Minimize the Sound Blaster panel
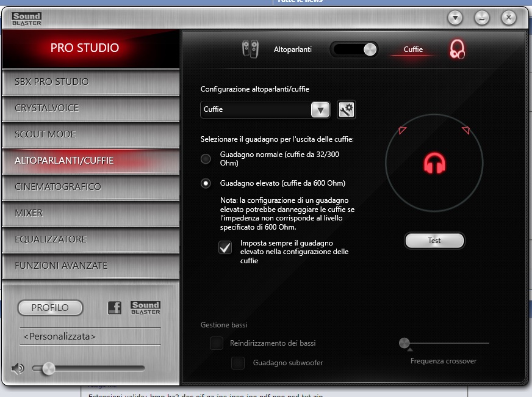532x397 pixels. point(482,18)
